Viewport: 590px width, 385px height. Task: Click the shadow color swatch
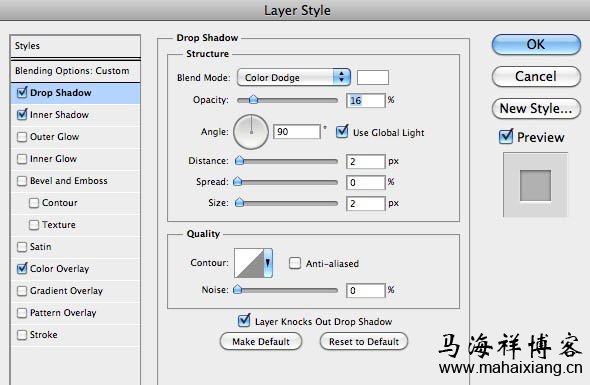373,78
